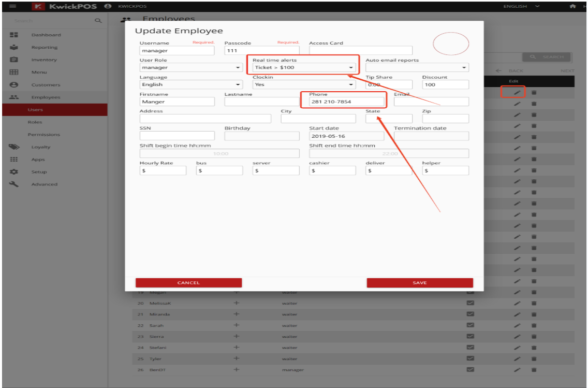Open the Real time alerts dropdown
Image resolution: width=588 pixels, height=388 pixels.
(304, 67)
